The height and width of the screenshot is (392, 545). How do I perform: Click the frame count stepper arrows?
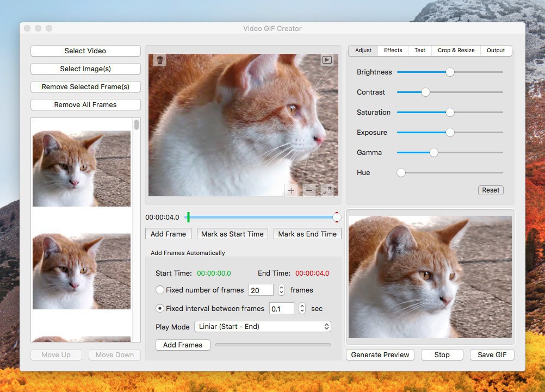(x=281, y=290)
